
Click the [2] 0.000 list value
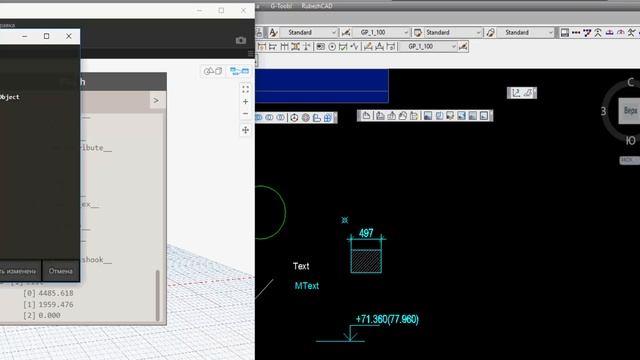(x=42, y=315)
